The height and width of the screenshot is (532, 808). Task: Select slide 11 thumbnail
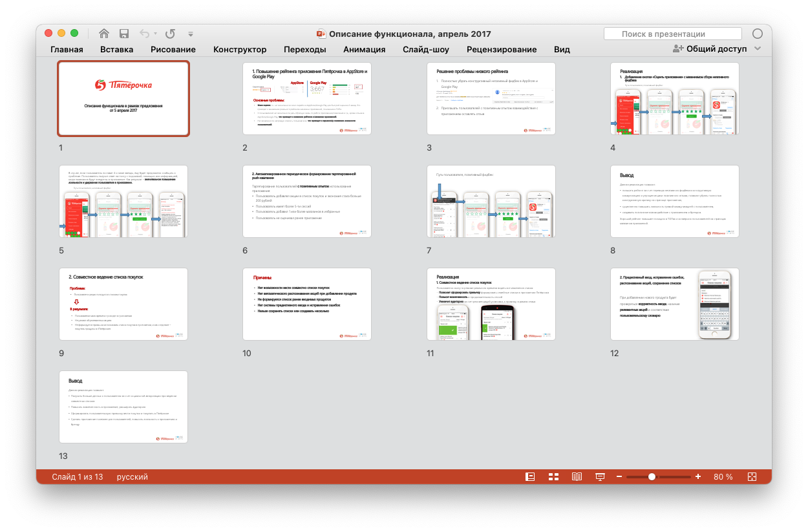pos(491,304)
